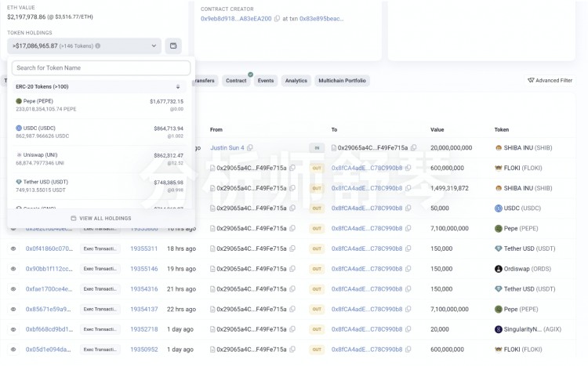The image size is (588, 366).
Task: Click the Advanced Filter funnel icon
Action: [x=531, y=80]
